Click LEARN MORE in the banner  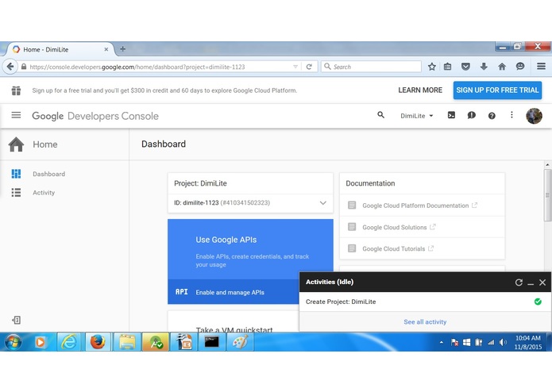tap(420, 90)
